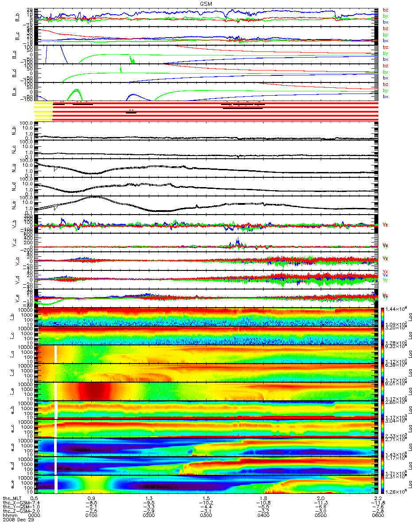The width and height of the screenshot is (412, 532).
Task: Click the blue bx legend of B_a
Action: [x=385, y=59]
